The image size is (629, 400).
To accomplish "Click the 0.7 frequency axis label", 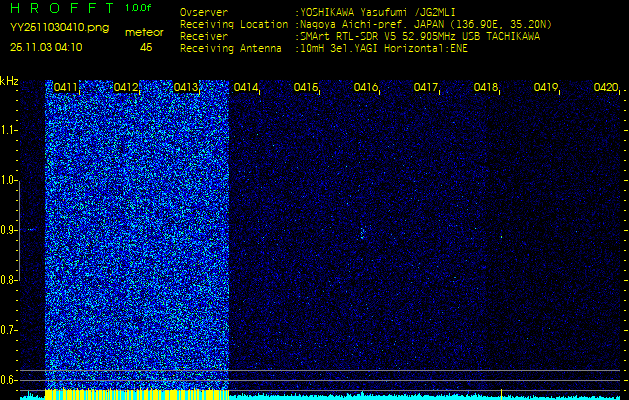I will (7, 330).
